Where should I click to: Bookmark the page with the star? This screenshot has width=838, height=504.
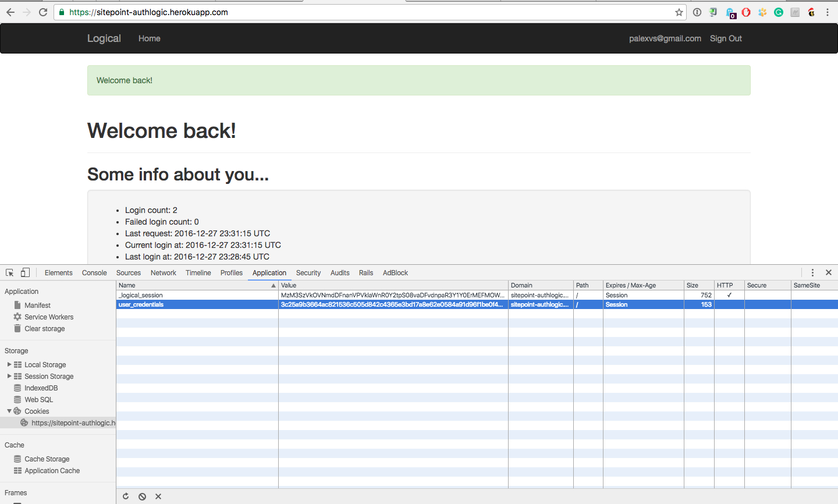[679, 12]
